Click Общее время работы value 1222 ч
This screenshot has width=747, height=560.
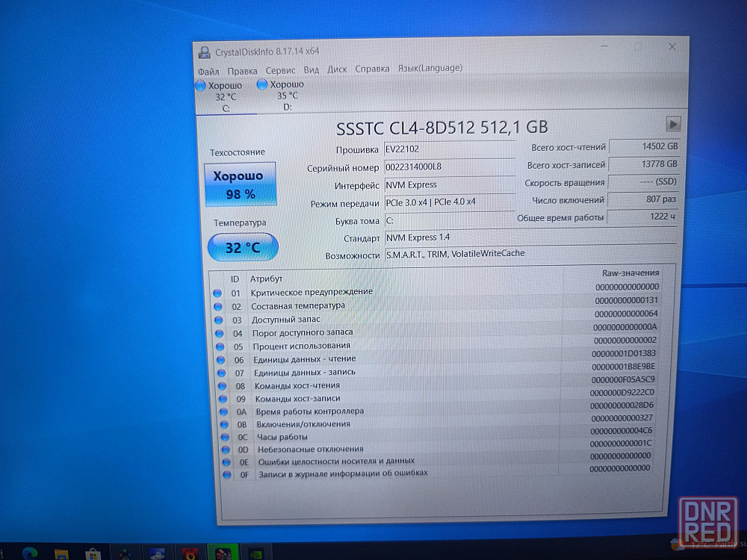click(x=642, y=217)
